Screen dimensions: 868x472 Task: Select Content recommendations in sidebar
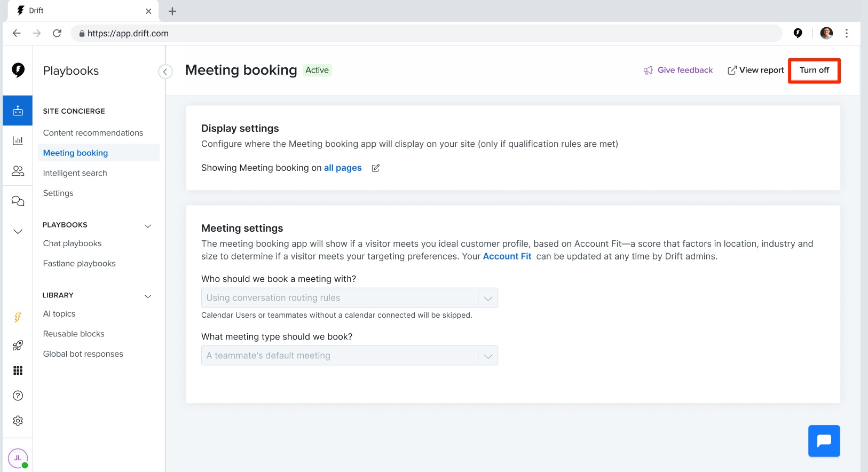pyautogui.click(x=93, y=133)
